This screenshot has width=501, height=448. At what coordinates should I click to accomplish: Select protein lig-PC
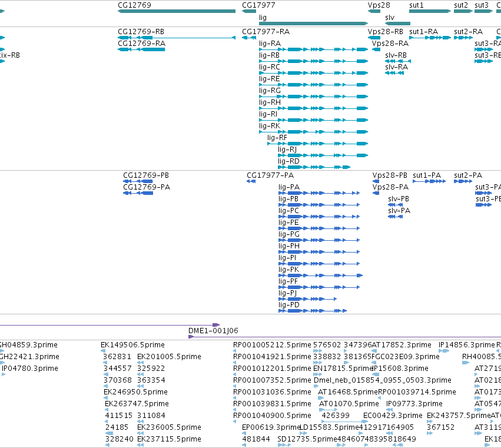pos(319,217)
